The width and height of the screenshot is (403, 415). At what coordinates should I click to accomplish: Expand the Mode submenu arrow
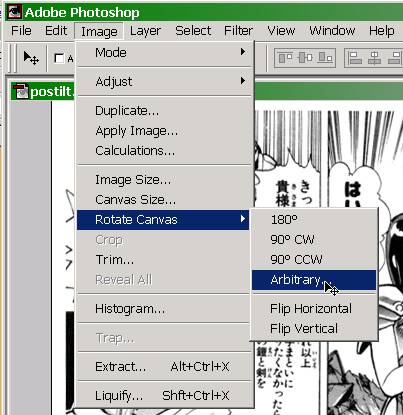coord(243,52)
